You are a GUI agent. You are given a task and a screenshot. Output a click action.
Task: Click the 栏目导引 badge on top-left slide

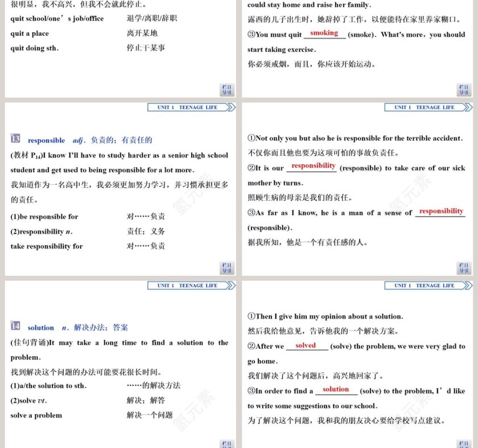tap(226, 89)
